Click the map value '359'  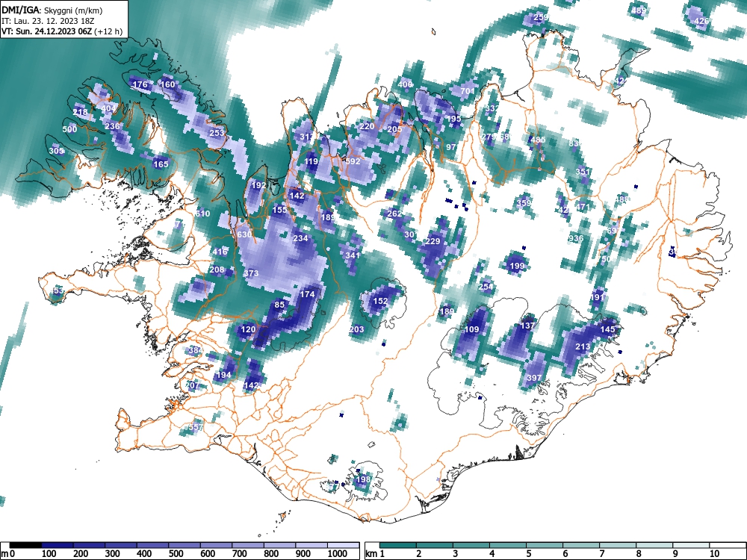pos(524,203)
